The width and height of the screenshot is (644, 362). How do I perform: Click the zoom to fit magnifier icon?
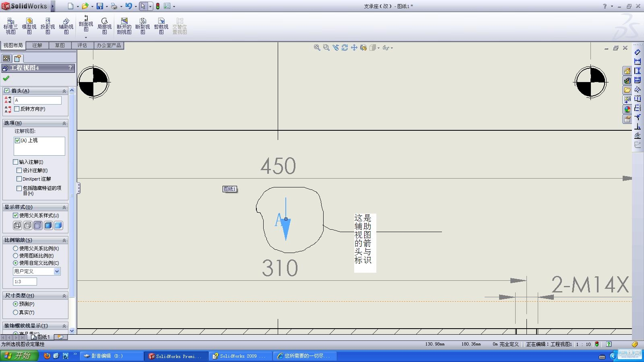pos(317,47)
